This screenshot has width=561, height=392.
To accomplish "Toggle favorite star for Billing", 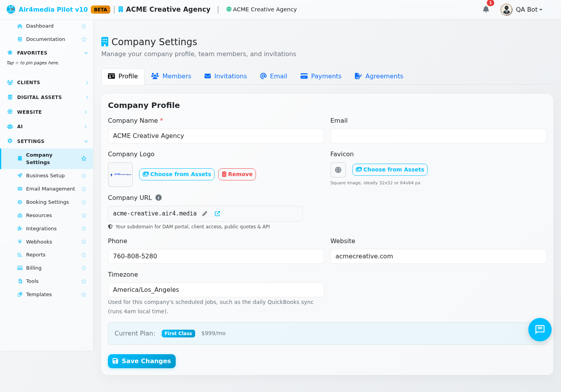I will (x=84, y=268).
